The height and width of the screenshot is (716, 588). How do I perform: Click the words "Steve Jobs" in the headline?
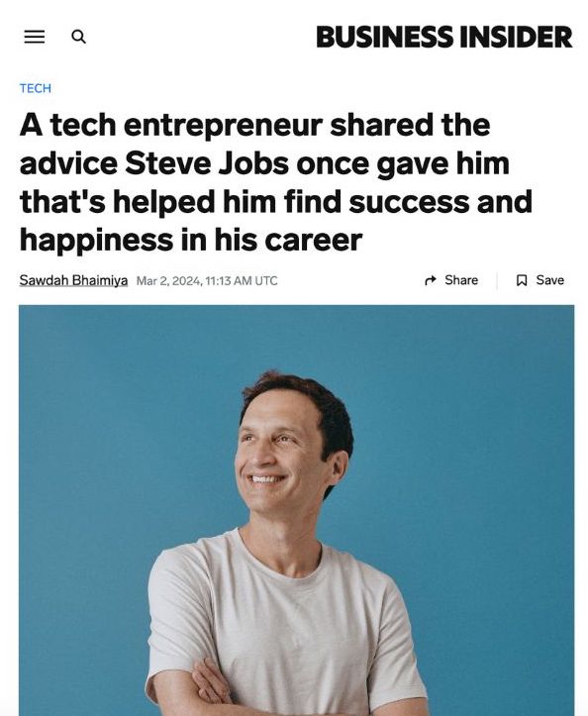pos(207,163)
